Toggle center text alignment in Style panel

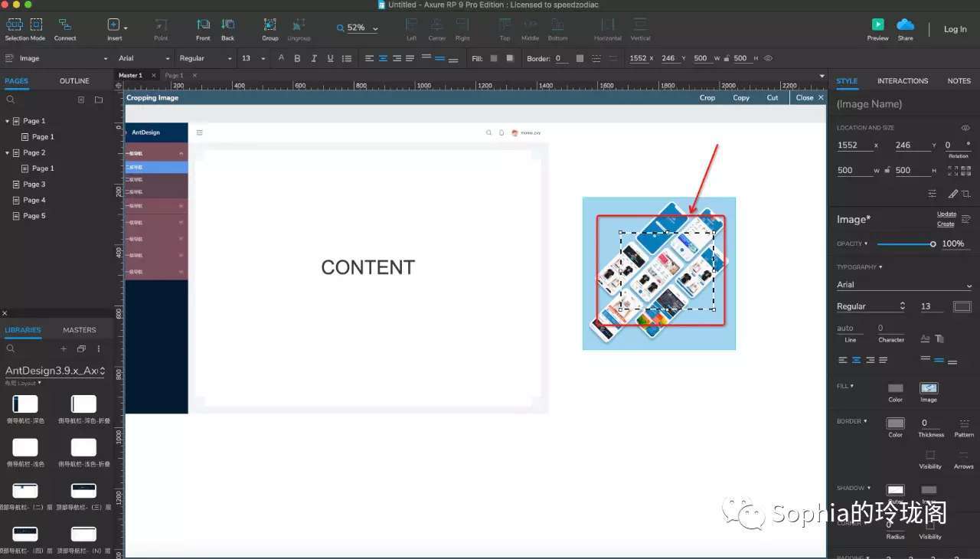(x=856, y=360)
